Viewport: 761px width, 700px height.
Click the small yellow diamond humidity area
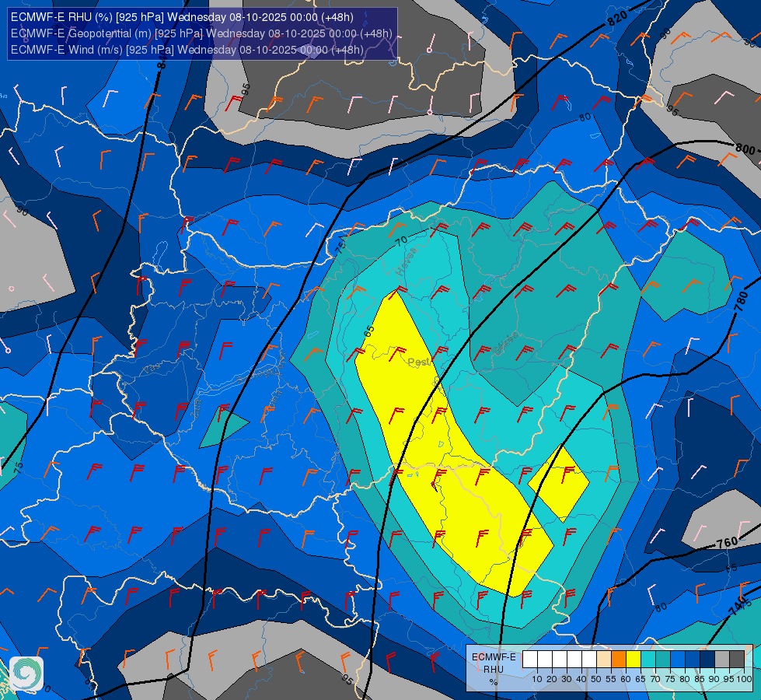tap(559, 483)
